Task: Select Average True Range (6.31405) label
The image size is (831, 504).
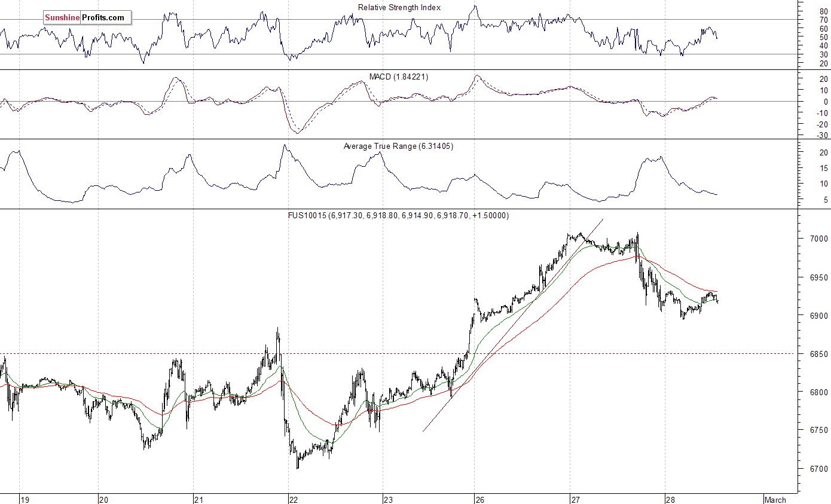Action: pyautogui.click(x=399, y=146)
